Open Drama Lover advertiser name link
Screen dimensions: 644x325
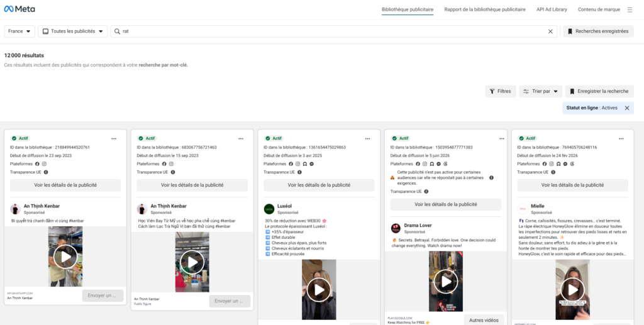pos(418,225)
